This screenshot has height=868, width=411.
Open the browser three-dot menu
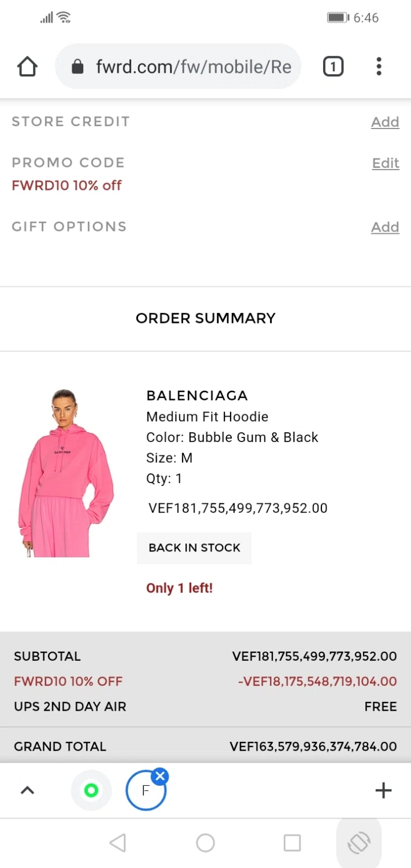(379, 67)
